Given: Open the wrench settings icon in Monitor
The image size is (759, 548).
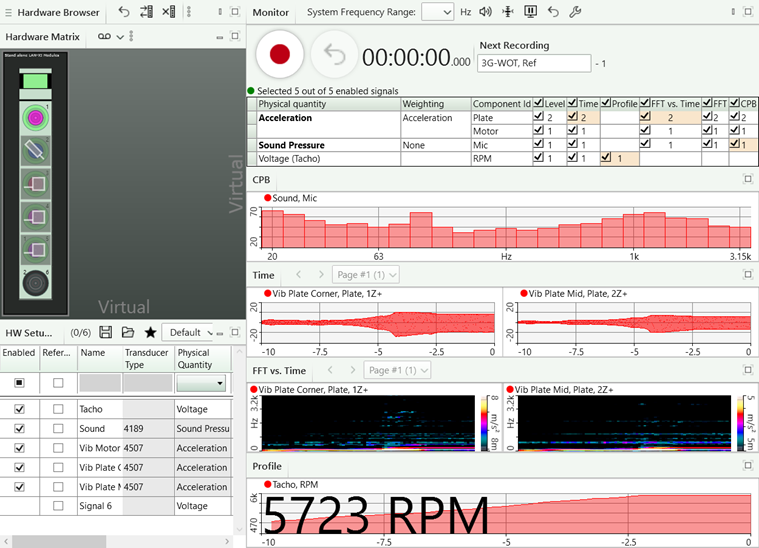Looking at the screenshot, I should (574, 12).
